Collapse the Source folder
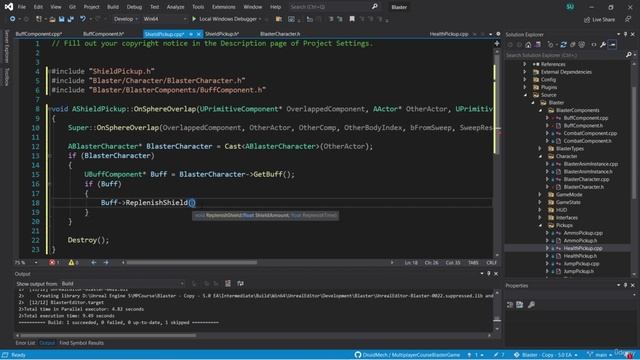 point(525,95)
